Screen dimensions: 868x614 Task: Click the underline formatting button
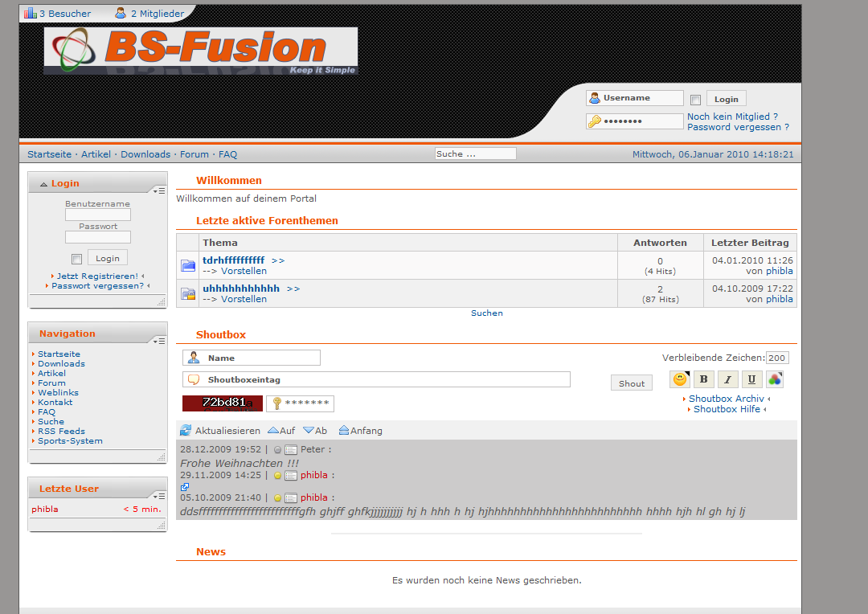pyautogui.click(x=751, y=379)
